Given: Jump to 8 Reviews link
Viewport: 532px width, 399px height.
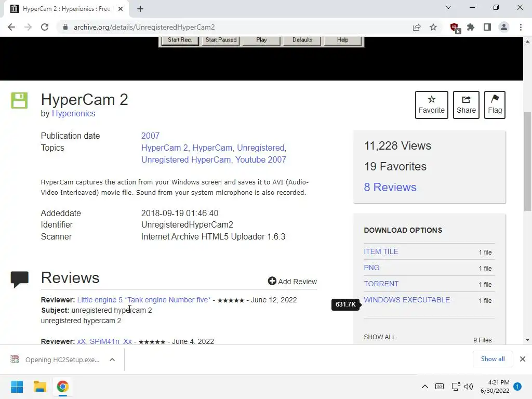Looking at the screenshot, I should (390, 187).
